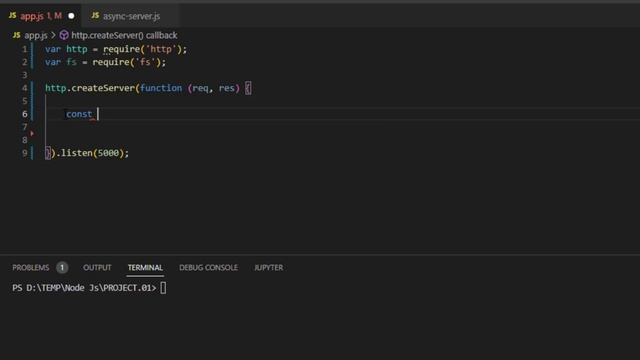This screenshot has height=360, width=640.
Task: Click the http variable name on line 1
Action: coord(77,49)
